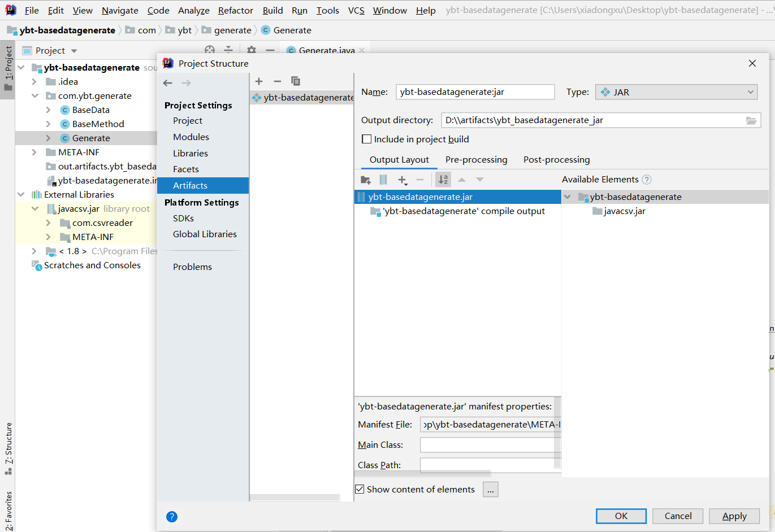Image resolution: width=775 pixels, height=532 pixels.
Task: Click the forward arrow in Project Structure
Action: (186, 83)
